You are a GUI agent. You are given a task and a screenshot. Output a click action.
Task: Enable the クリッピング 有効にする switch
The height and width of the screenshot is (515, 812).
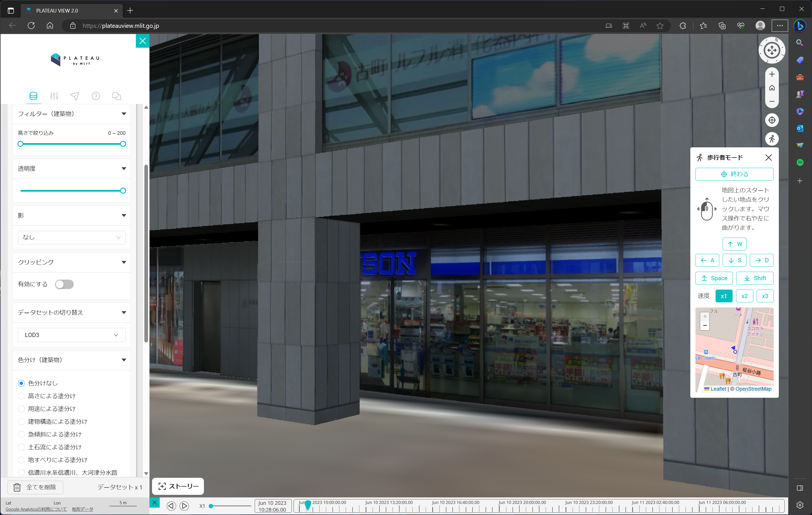click(x=64, y=284)
